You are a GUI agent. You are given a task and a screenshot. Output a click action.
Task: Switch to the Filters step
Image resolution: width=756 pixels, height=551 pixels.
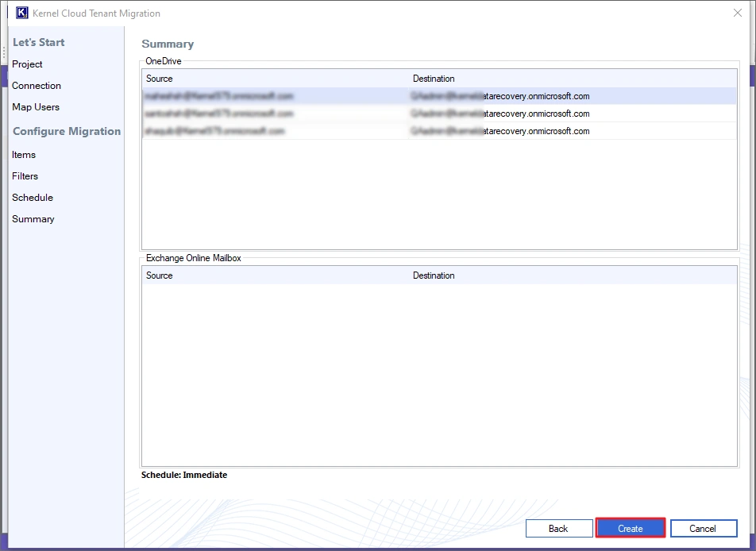25,176
